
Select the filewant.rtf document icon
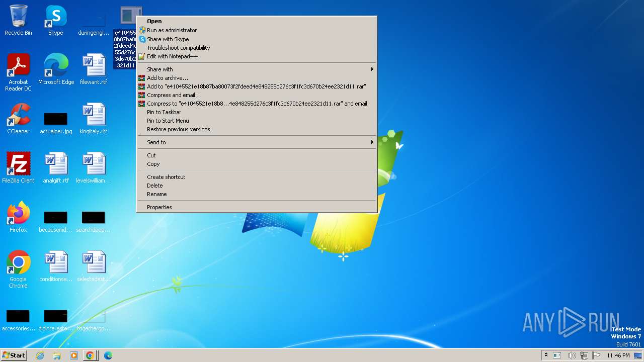(94, 69)
